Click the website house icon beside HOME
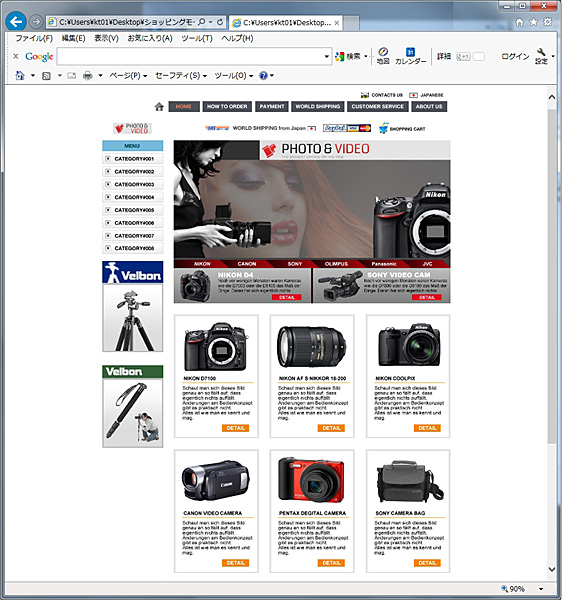Viewport: 562px width, 600px height. [x=159, y=107]
